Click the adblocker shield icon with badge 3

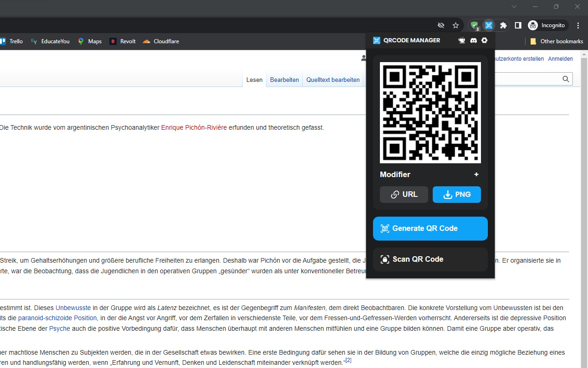pyautogui.click(x=474, y=25)
